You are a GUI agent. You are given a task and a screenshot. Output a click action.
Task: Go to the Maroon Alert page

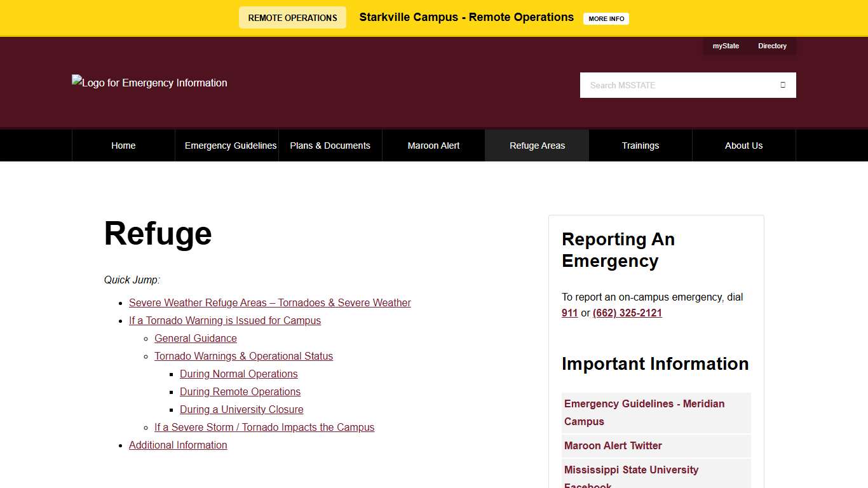[x=433, y=145]
